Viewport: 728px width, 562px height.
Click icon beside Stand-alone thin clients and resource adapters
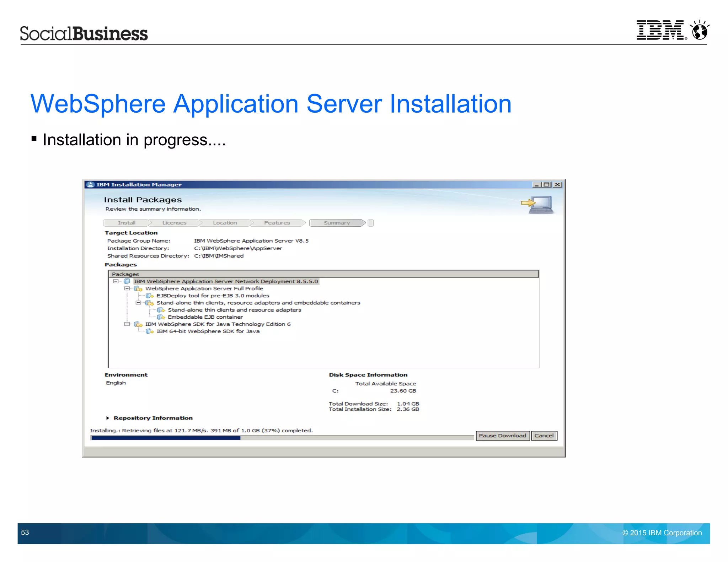[161, 310]
